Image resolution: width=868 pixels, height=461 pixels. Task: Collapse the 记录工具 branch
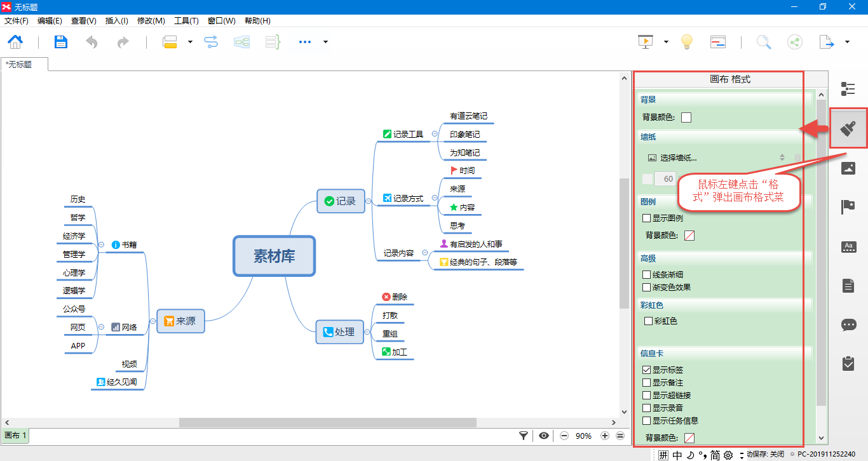click(x=435, y=134)
